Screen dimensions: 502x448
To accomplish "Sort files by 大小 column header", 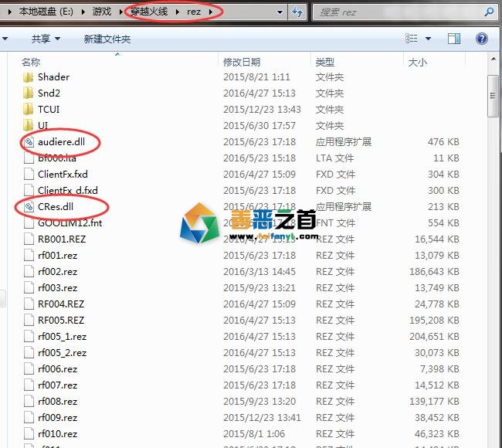I will pyautogui.click(x=417, y=61).
